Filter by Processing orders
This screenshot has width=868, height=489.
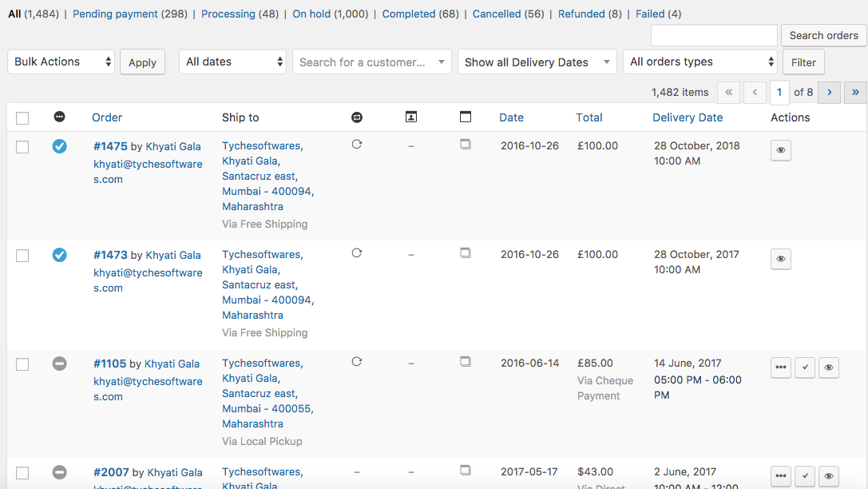click(x=228, y=14)
